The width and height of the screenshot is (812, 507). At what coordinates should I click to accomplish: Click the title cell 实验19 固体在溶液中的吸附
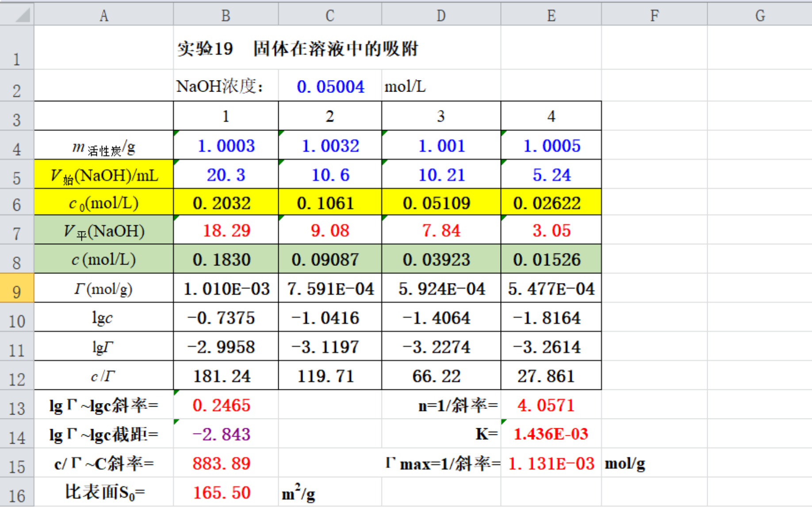tap(297, 49)
